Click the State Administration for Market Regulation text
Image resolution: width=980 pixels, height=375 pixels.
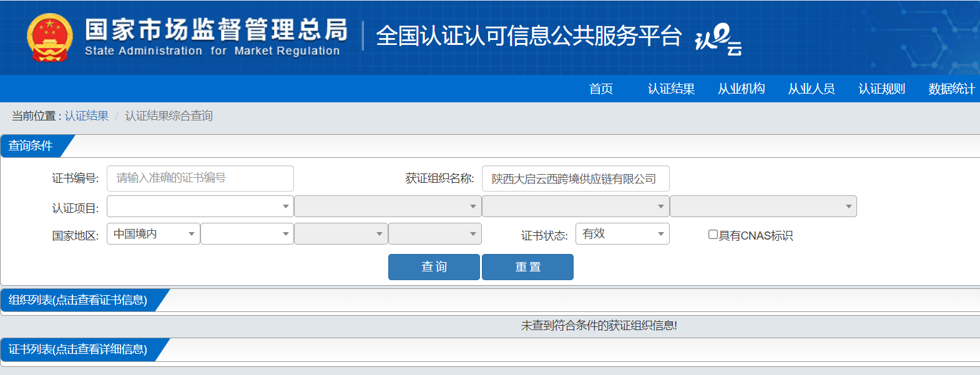coord(212,51)
